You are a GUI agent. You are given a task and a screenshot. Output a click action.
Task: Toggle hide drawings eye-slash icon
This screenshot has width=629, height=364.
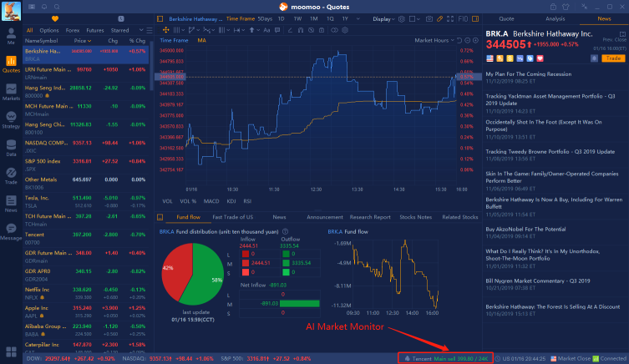click(x=311, y=30)
